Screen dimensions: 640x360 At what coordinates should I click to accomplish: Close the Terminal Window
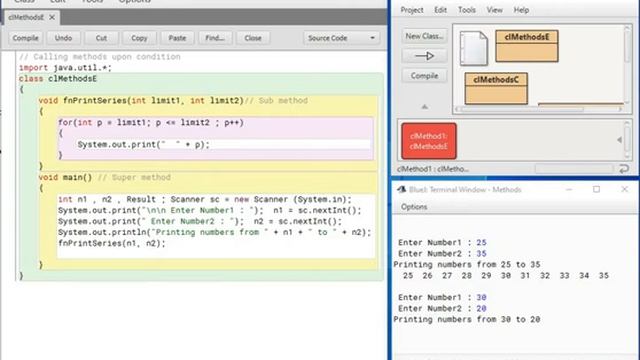(x=624, y=189)
